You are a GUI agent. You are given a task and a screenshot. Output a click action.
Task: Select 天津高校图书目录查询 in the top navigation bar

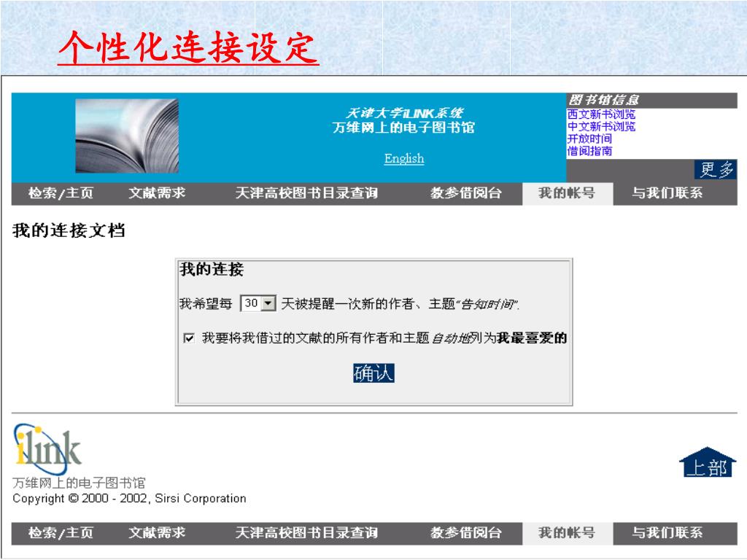point(306,193)
